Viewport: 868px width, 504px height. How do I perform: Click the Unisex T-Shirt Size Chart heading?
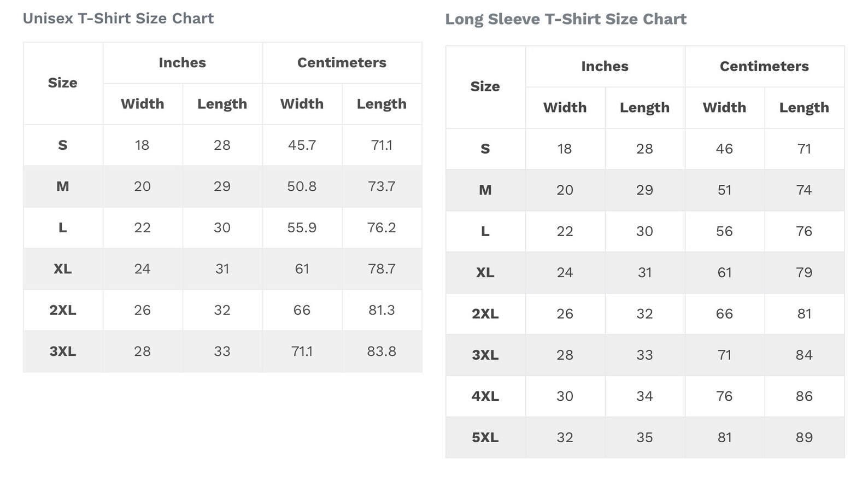118,19
